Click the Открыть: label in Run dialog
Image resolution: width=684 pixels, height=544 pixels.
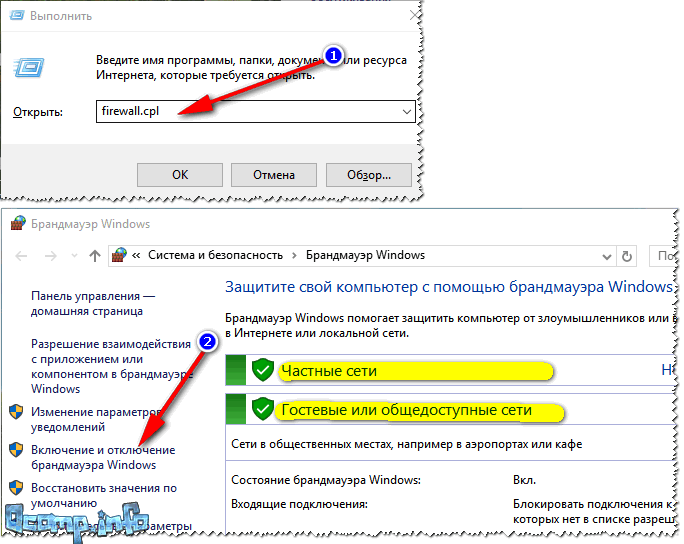(38, 112)
